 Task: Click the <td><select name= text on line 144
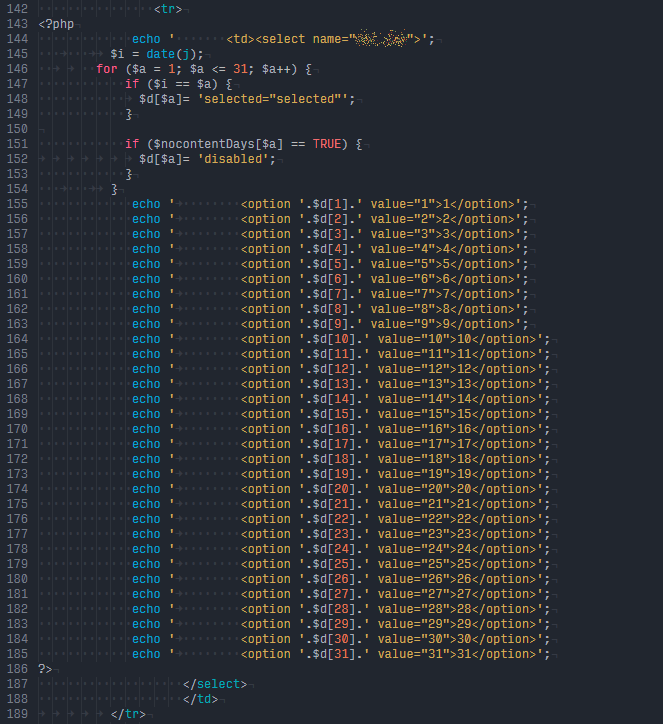[287, 39]
